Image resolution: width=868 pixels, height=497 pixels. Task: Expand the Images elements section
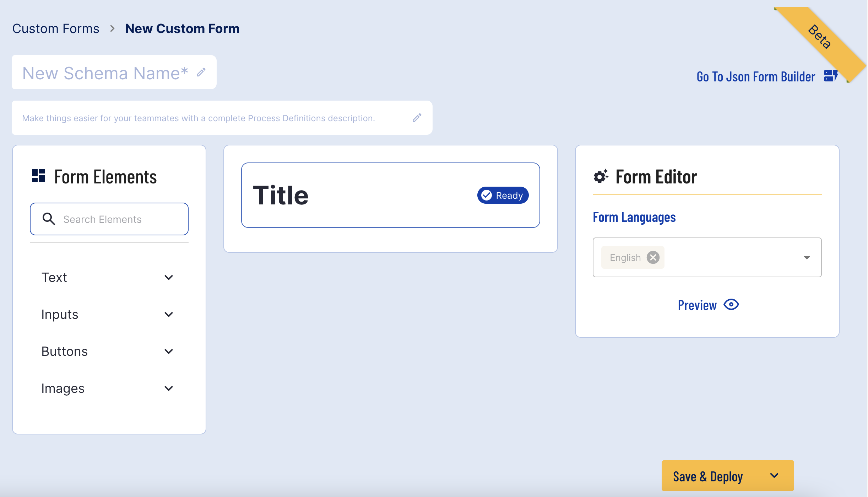[169, 388]
